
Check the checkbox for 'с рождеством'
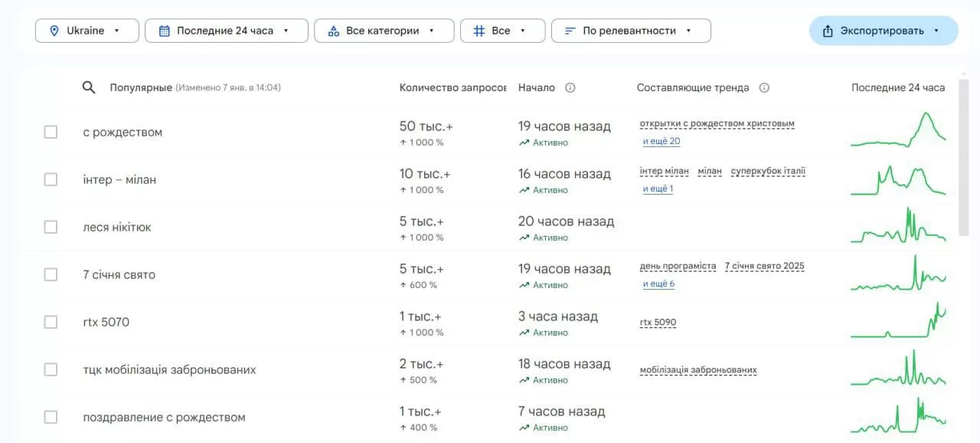(51, 131)
